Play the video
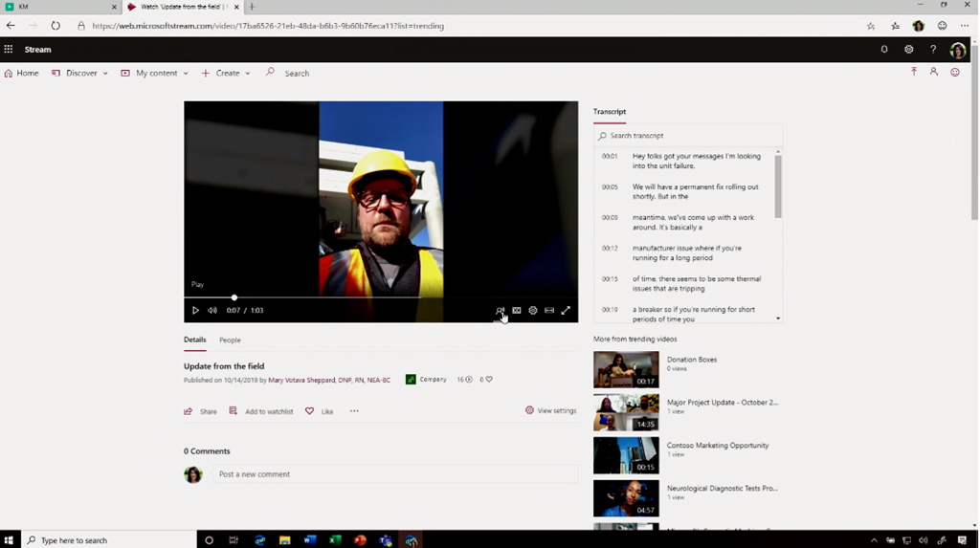The width and height of the screenshot is (980, 548). (195, 311)
